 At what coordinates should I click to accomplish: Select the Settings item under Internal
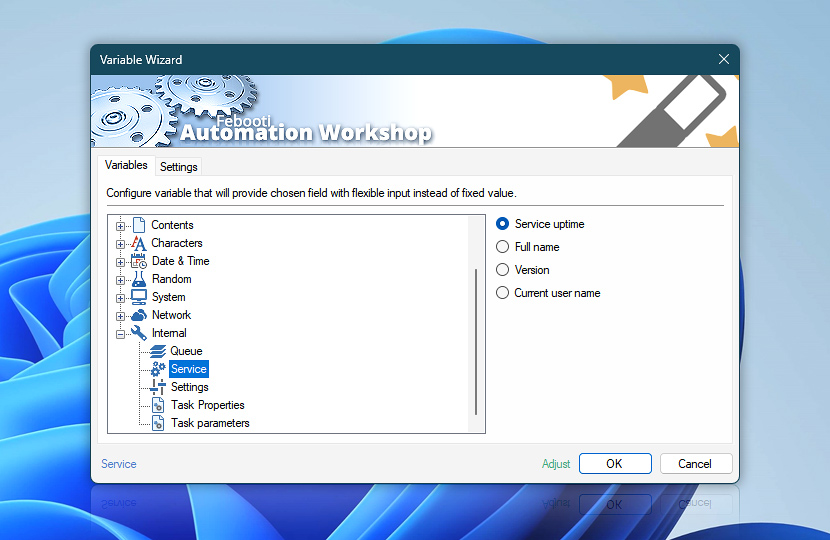tap(190, 387)
